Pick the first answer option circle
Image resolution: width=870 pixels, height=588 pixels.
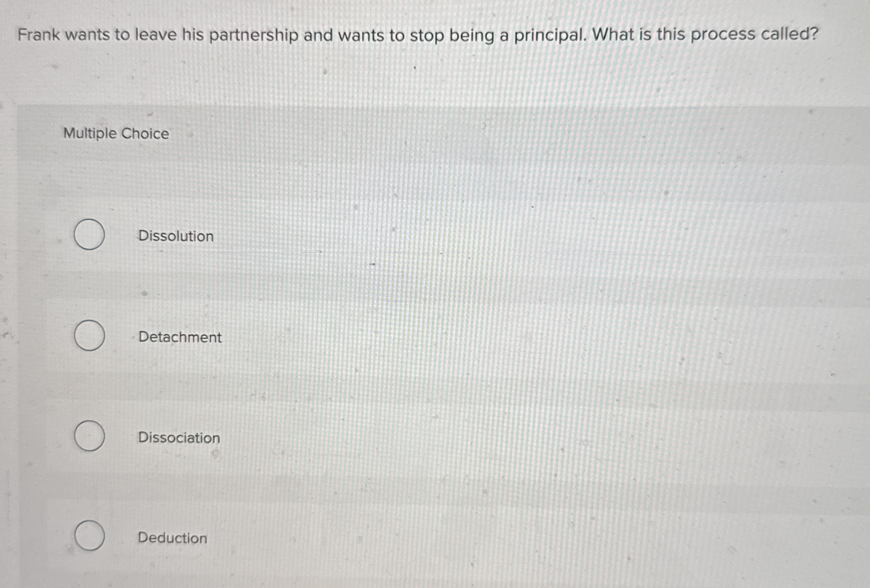tap(89, 235)
